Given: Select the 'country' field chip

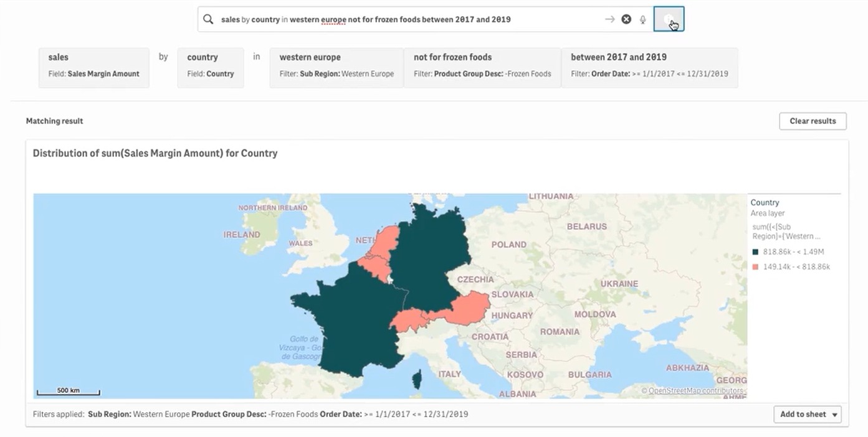Looking at the screenshot, I should [211, 68].
